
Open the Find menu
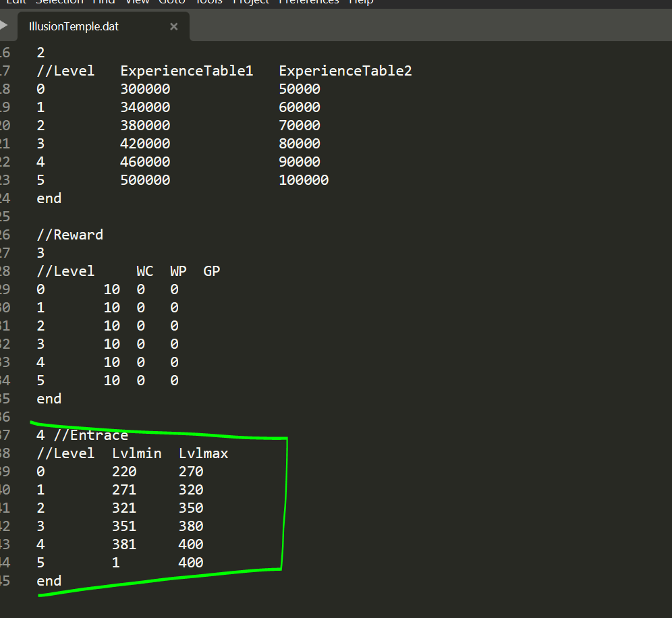[104, 1]
